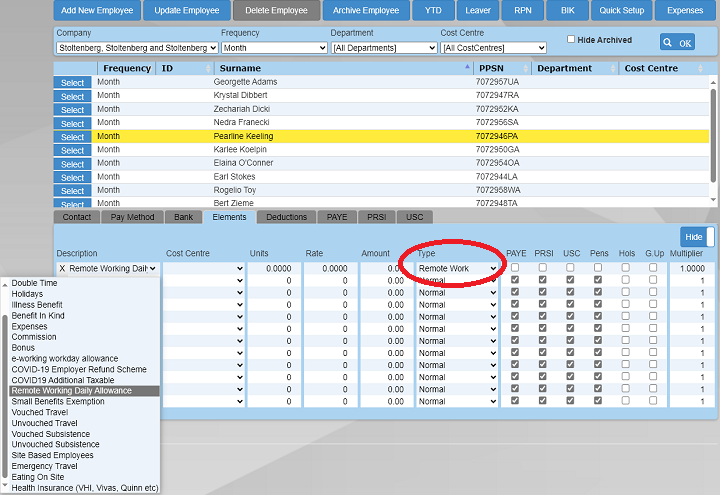This screenshot has width=720, height=495.
Task: Expand the Cost Centre filter dropdown
Action: [493, 48]
